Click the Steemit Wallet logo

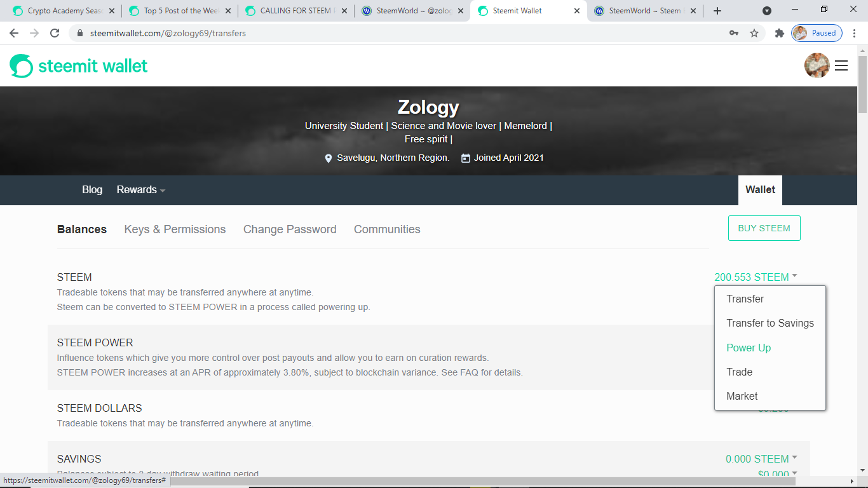pos(79,66)
